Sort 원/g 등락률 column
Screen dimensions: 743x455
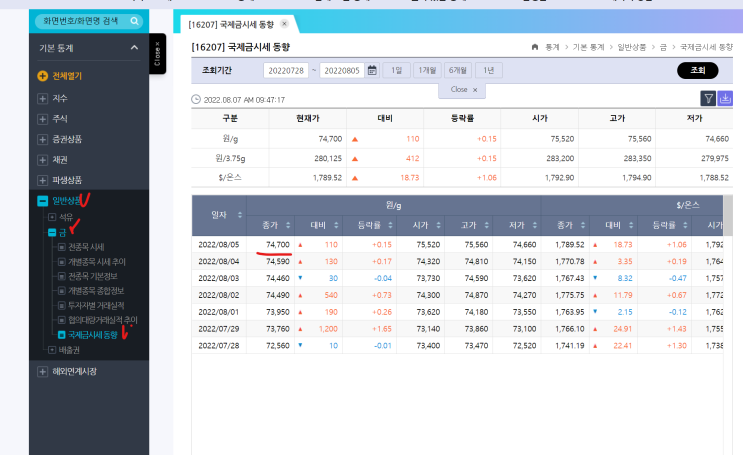pyautogui.click(x=390, y=225)
